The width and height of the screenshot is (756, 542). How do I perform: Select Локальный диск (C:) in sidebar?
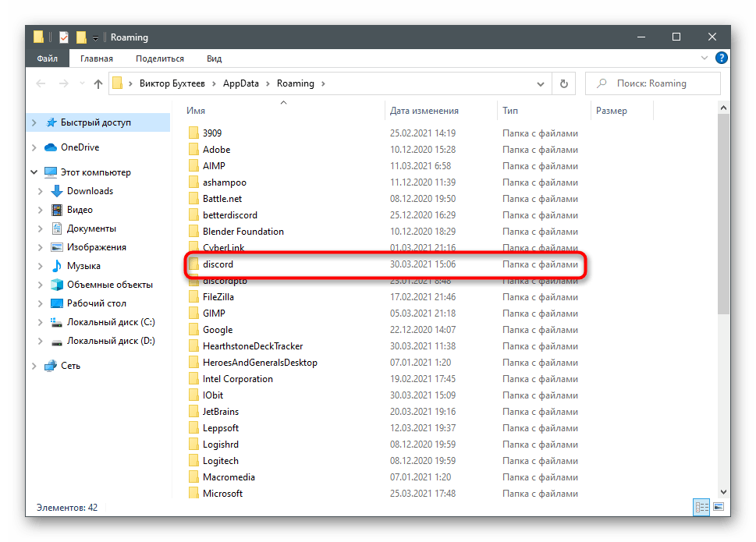tap(110, 322)
